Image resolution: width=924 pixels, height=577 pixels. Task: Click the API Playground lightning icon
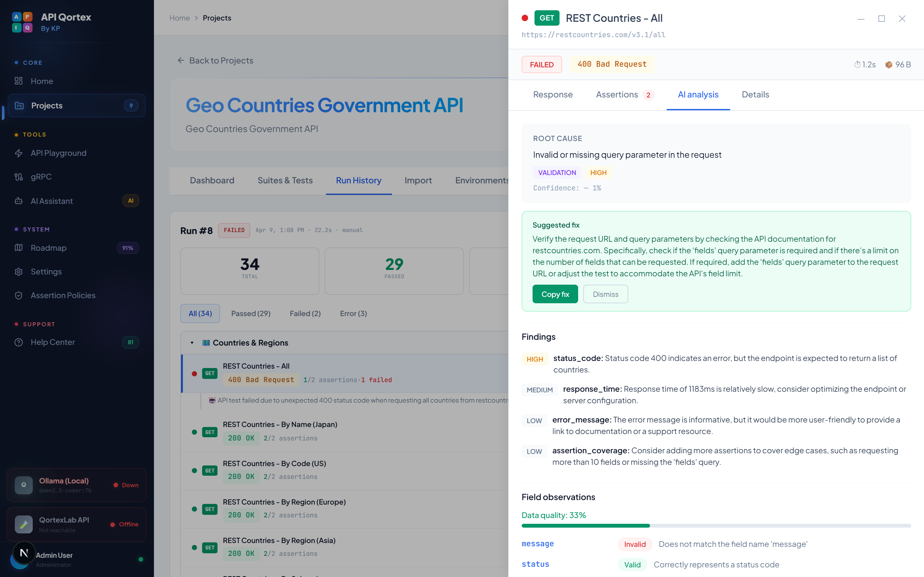point(19,153)
